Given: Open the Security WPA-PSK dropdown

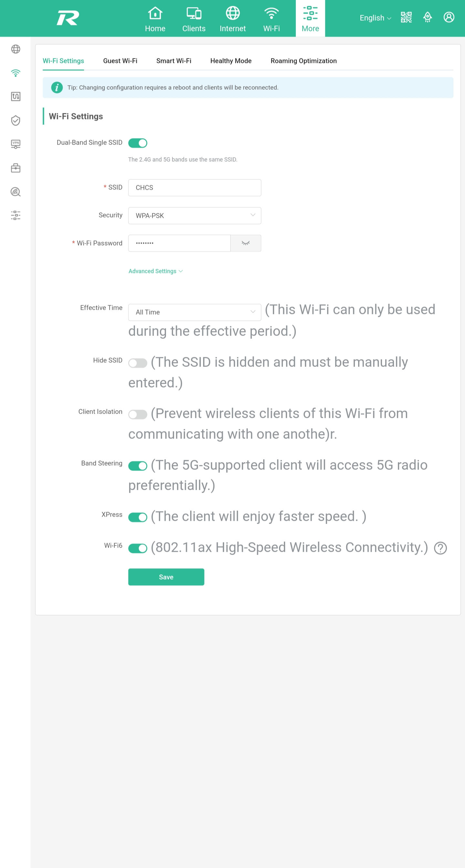Looking at the screenshot, I should point(195,215).
